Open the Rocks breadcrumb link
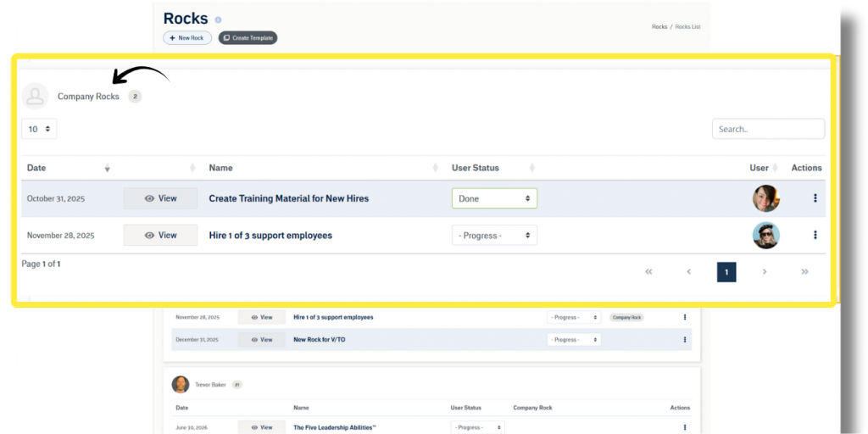This screenshot has width=868, height=434. pos(659,27)
